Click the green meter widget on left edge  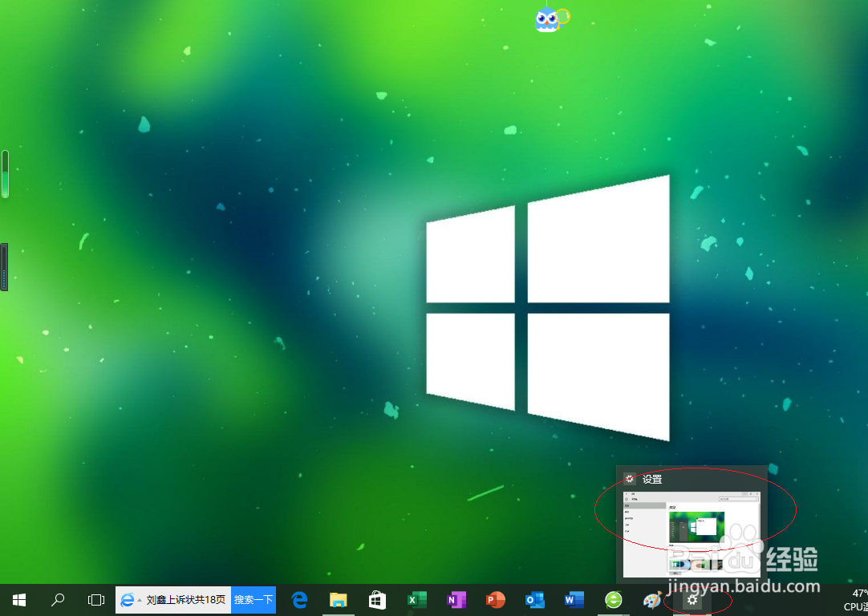pyautogui.click(x=5, y=174)
